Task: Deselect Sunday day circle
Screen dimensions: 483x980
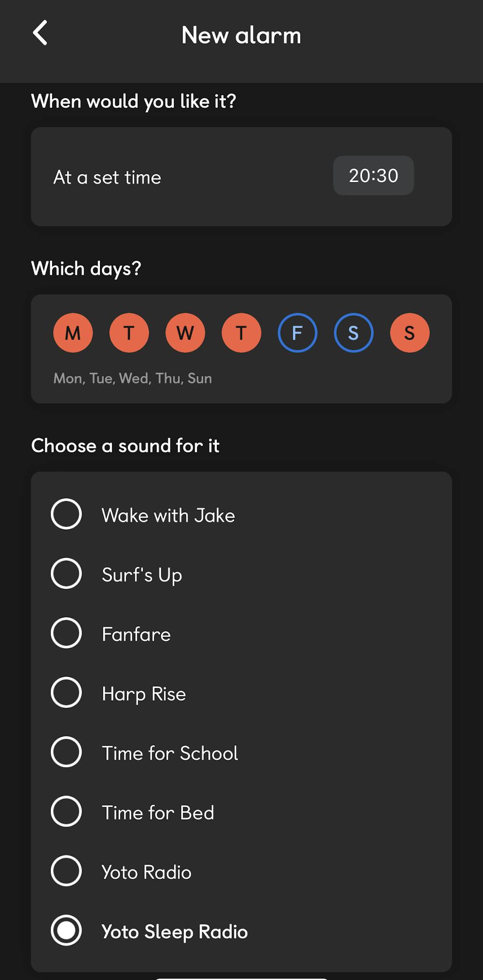Action: (x=409, y=332)
